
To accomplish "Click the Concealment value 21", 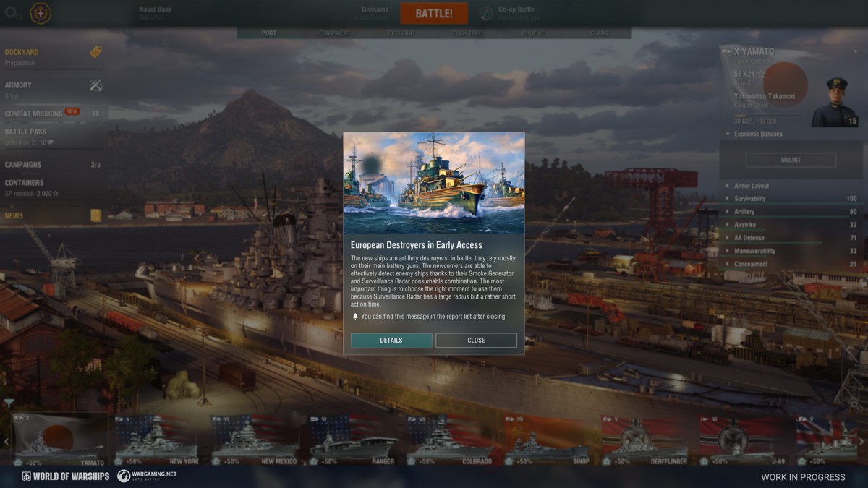I will click(x=853, y=264).
